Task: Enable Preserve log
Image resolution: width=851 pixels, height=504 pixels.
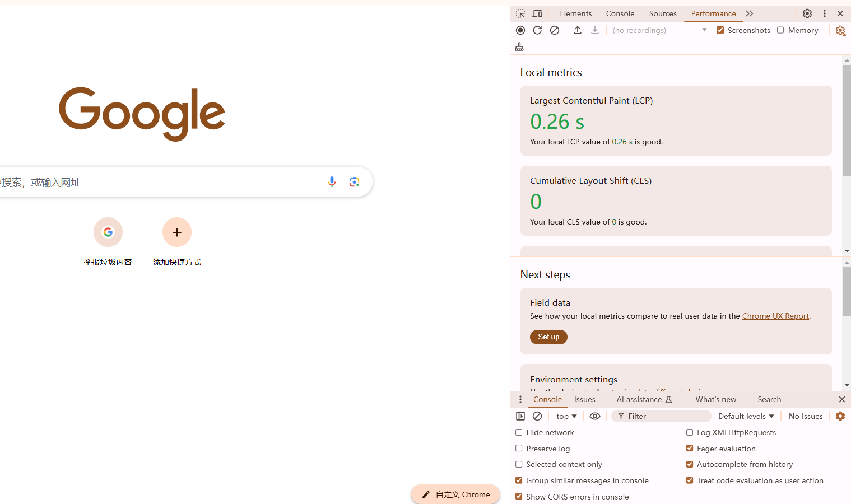Action: click(519, 449)
